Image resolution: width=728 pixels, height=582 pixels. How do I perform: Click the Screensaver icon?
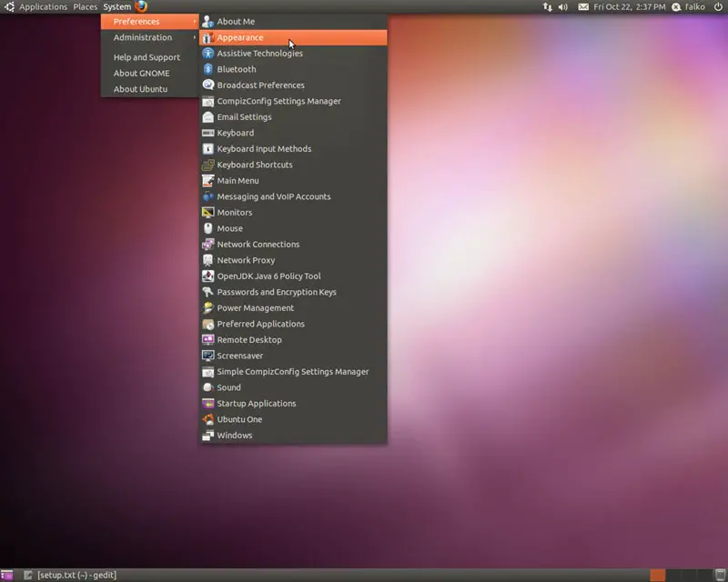[x=208, y=356]
